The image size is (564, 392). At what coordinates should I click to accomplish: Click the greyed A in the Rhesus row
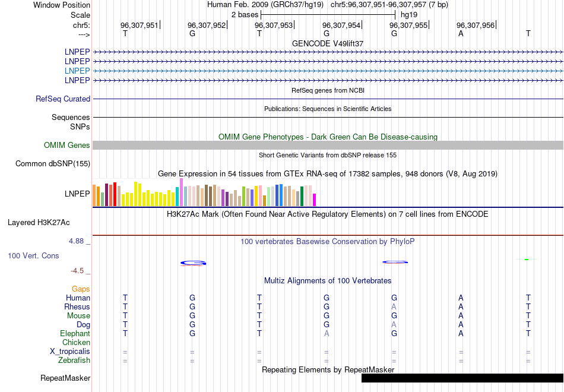point(394,307)
